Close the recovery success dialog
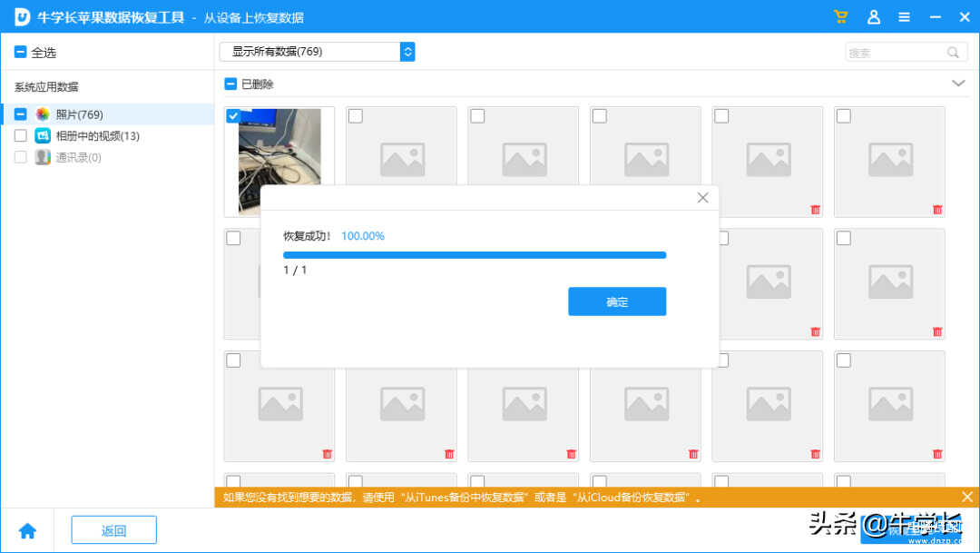Viewport: 980px width, 553px height. tap(702, 198)
